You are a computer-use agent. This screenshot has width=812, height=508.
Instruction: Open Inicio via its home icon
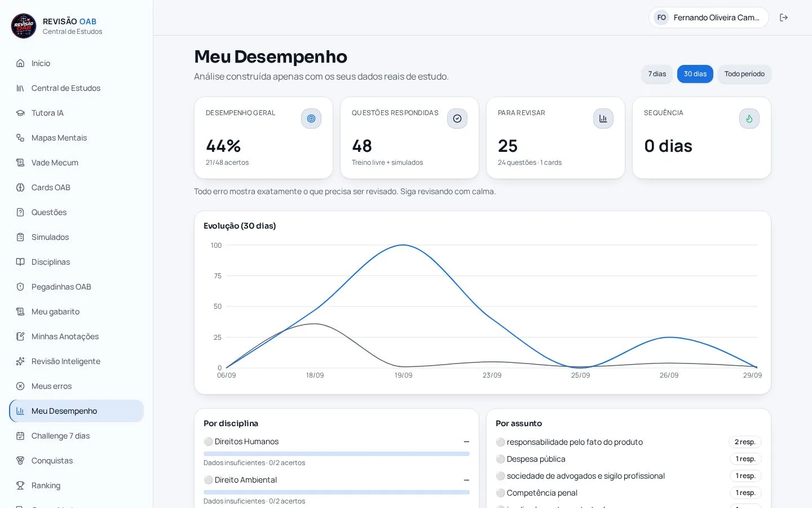(20, 63)
